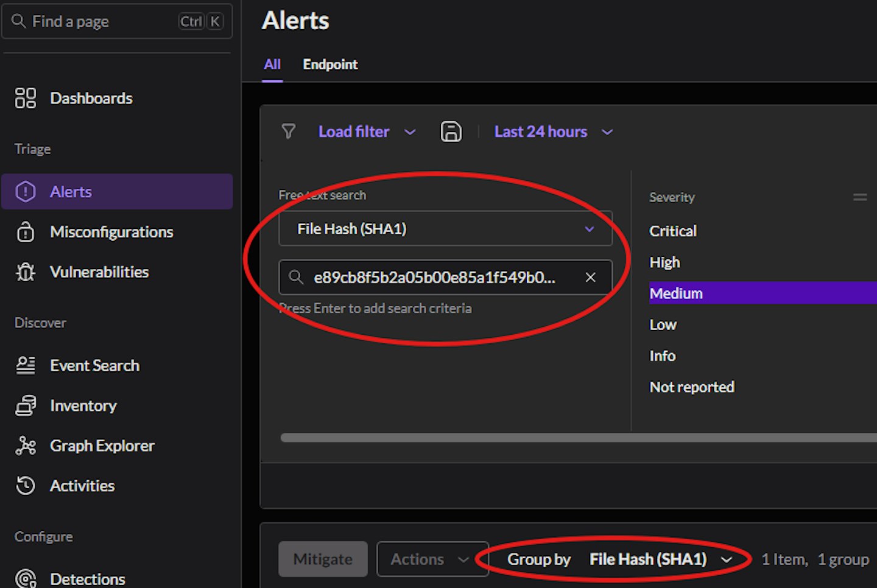This screenshot has width=877, height=588.
Task: Clear the hash search with X icon
Action: [590, 278]
